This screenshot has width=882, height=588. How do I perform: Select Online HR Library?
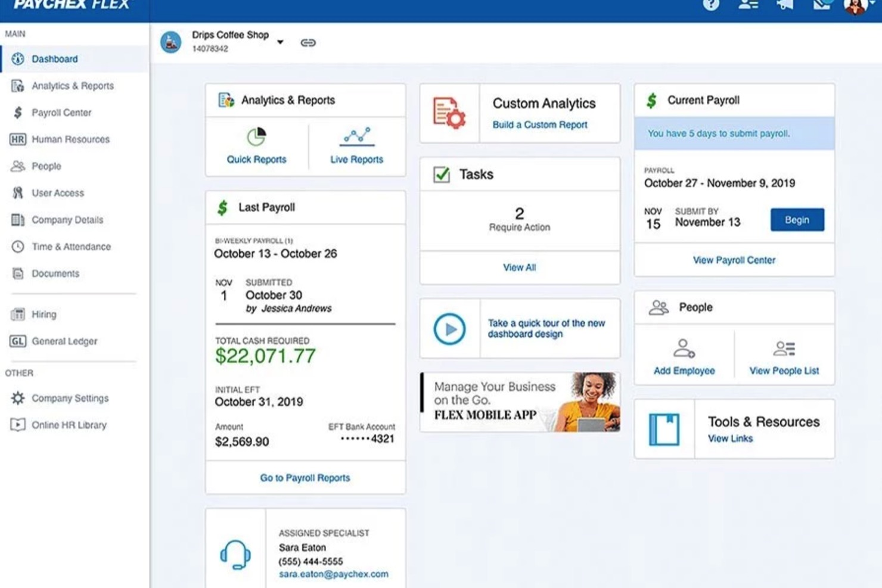click(x=69, y=425)
